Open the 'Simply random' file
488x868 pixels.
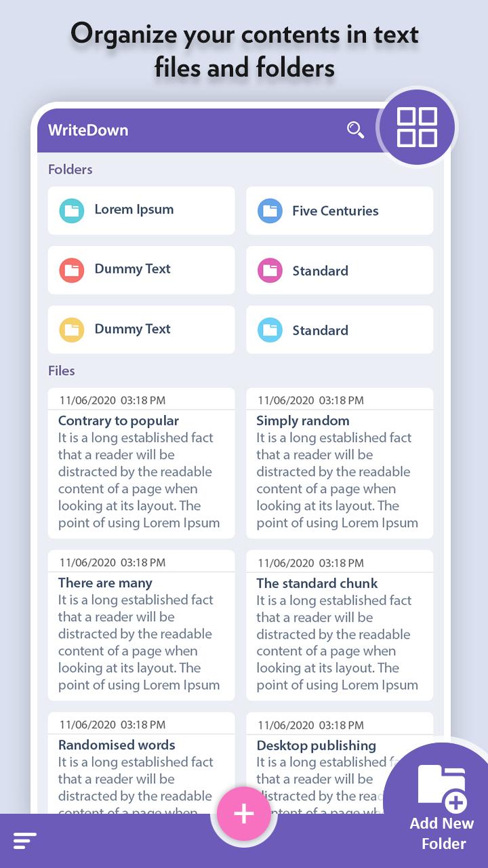(x=339, y=463)
